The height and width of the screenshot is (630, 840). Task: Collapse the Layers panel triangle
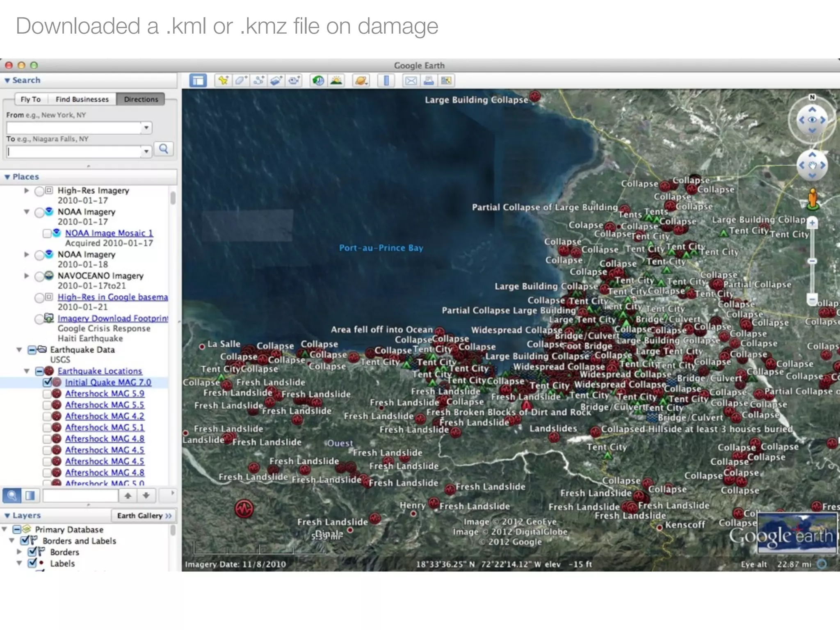tap(7, 516)
